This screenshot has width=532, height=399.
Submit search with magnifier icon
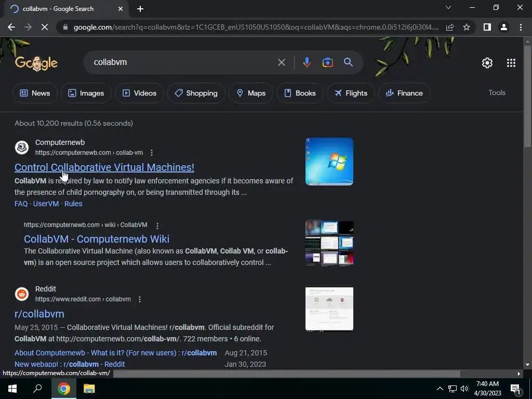(348, 62)
